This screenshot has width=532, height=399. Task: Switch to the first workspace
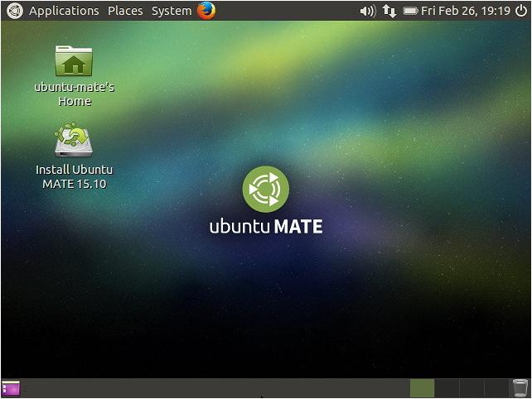[x=422, y=387]
